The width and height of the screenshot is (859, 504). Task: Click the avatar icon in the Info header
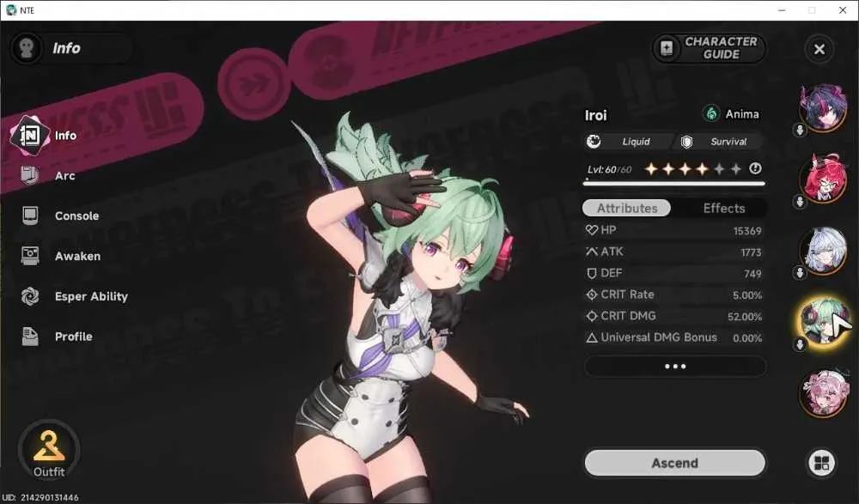[27, 48]
